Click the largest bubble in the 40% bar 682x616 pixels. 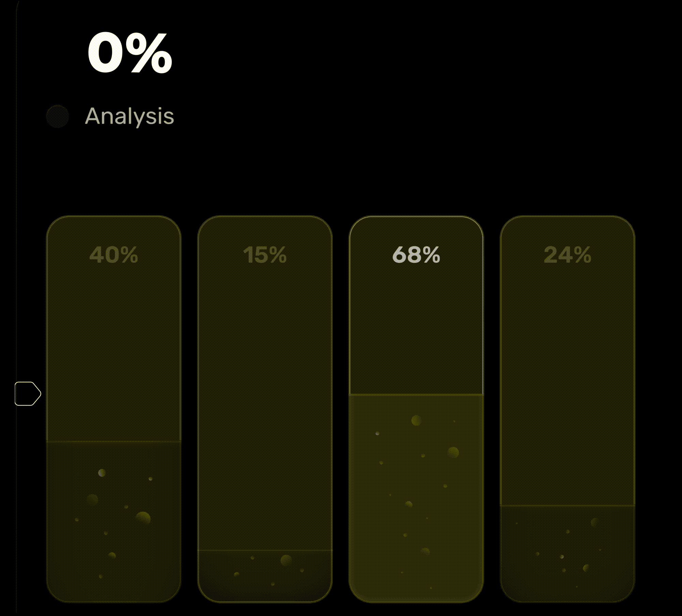coord(143,518)
